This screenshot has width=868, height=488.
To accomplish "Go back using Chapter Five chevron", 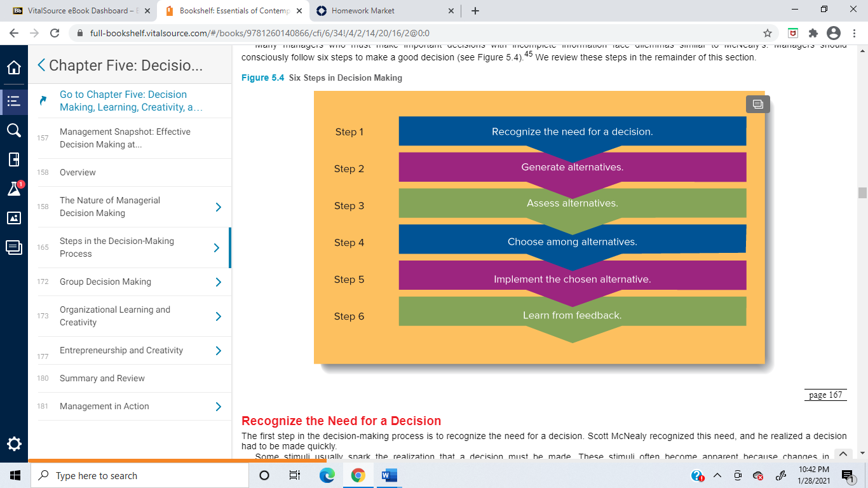I will click(x=41, y=65).
